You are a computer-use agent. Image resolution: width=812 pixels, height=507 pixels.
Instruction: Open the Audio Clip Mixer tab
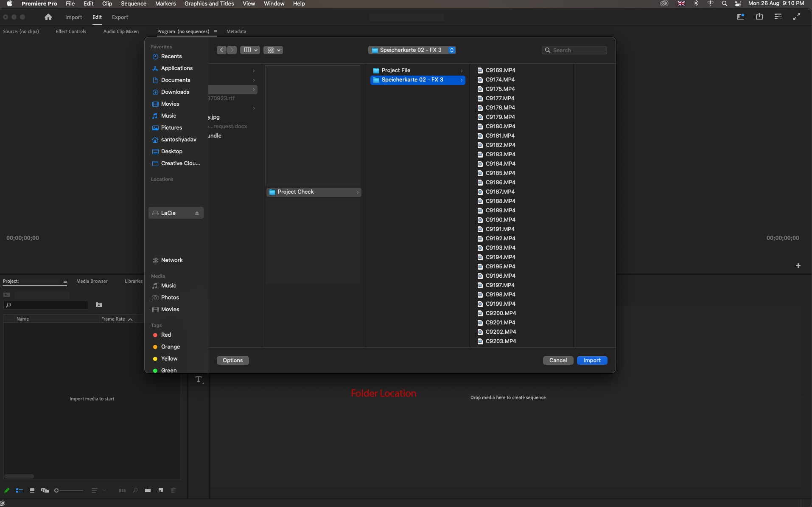click(121, 31)
